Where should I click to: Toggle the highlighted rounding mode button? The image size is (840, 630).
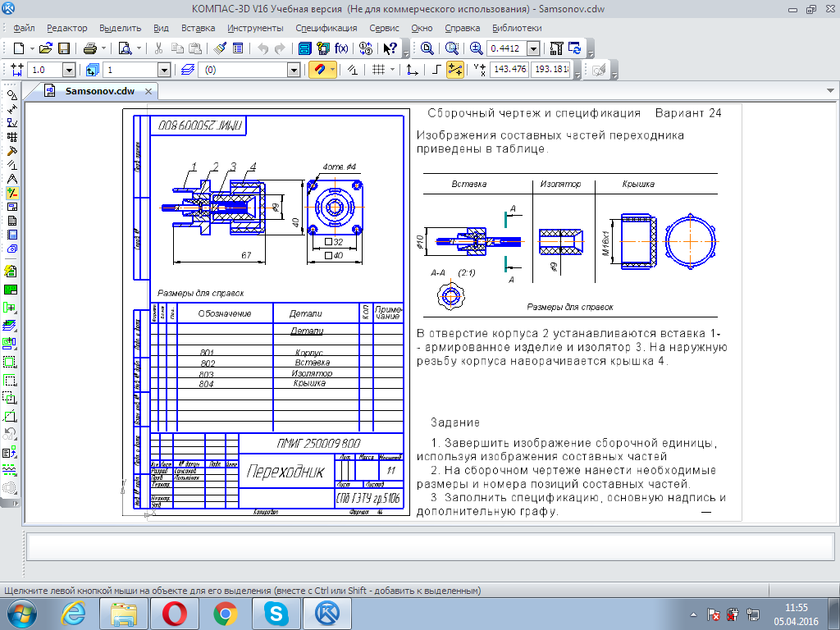[454, 70]
